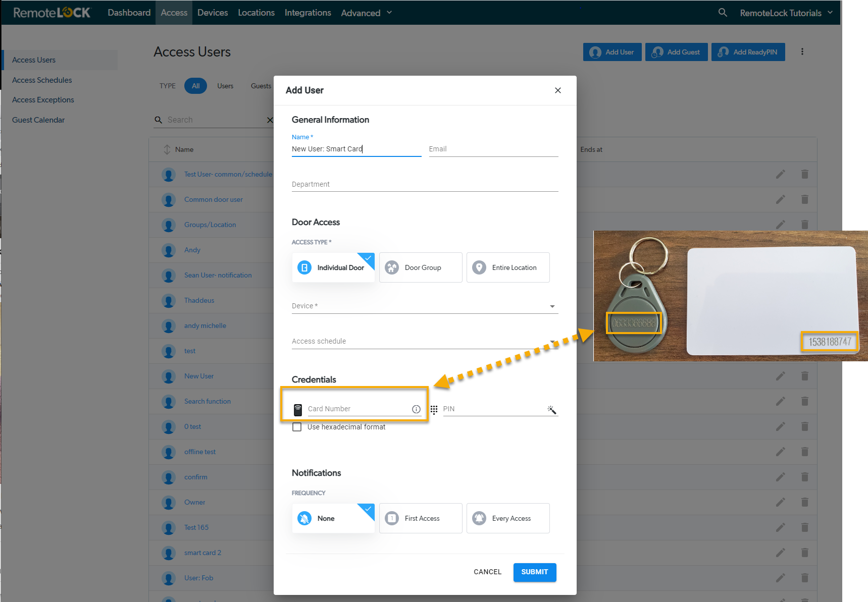Image resolution: width=868 pixels, height=602 pixels.
Task: Enable the Use hexadecimal format checkbox
Action: 297,426
